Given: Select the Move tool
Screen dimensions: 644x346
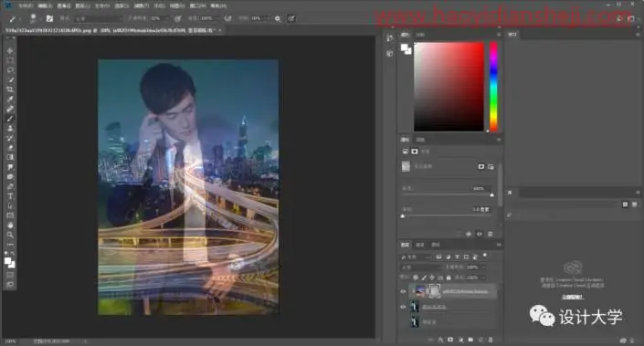Looking at the screenshot, I should tap(10, 51).
